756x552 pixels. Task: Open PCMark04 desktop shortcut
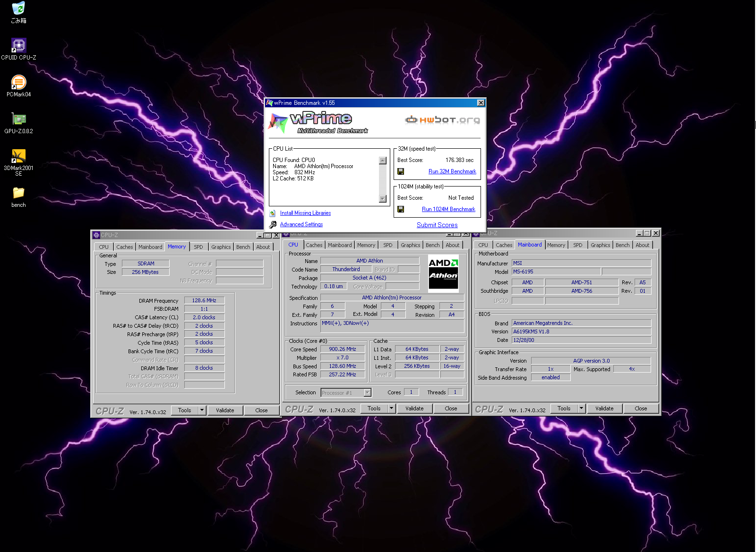(18, 86)
